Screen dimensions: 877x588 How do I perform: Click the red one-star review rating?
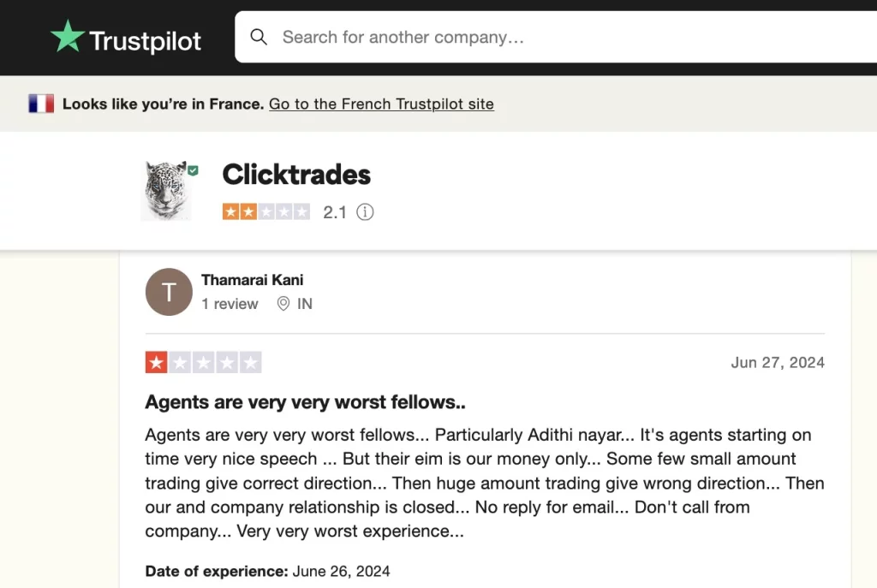[203, 362]
